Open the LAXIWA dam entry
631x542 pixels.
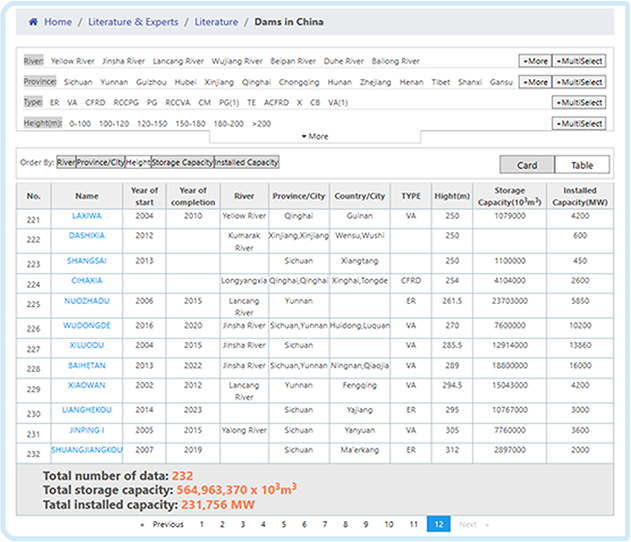coord(87,214)
